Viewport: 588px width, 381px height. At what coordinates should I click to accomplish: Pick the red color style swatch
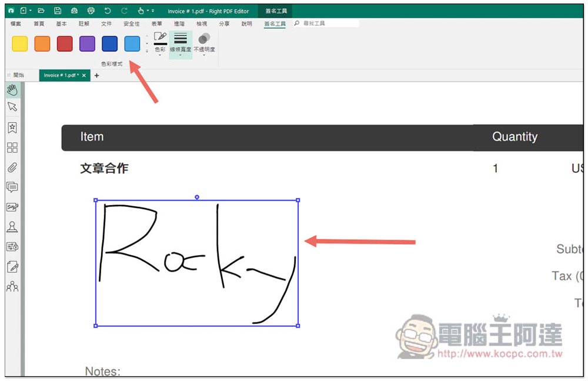click(x=65, y=44)
